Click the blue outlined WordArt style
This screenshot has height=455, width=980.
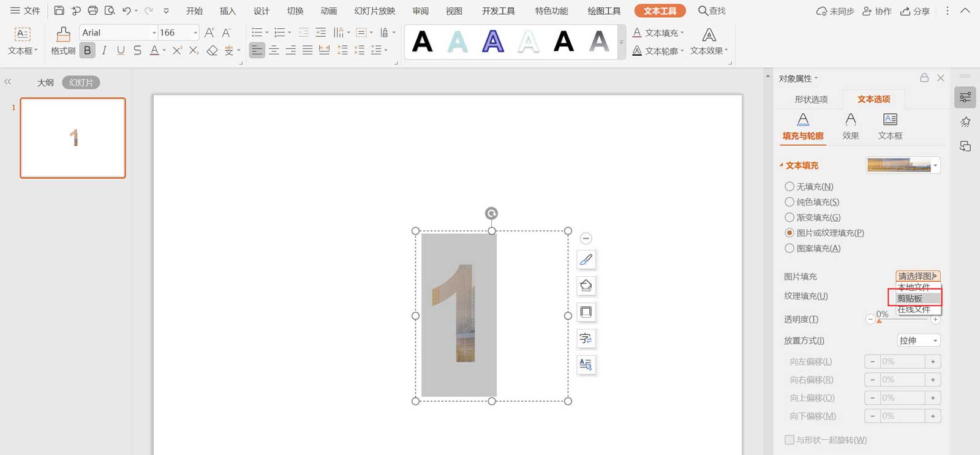point(492,42)
